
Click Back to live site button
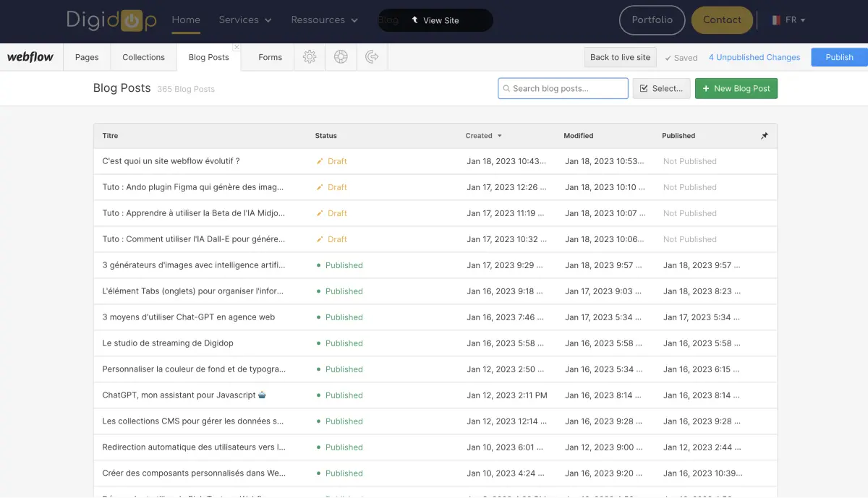(620, 57)
